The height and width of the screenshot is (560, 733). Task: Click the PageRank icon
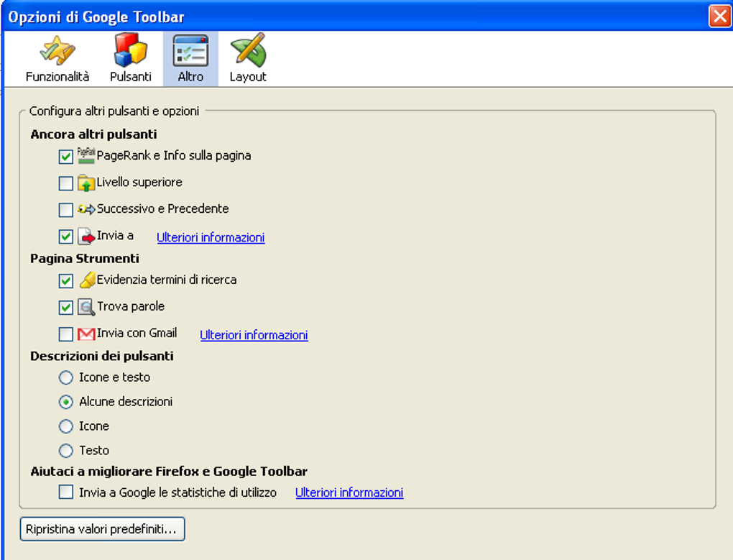pyautogui.click(x=86, y=156)
